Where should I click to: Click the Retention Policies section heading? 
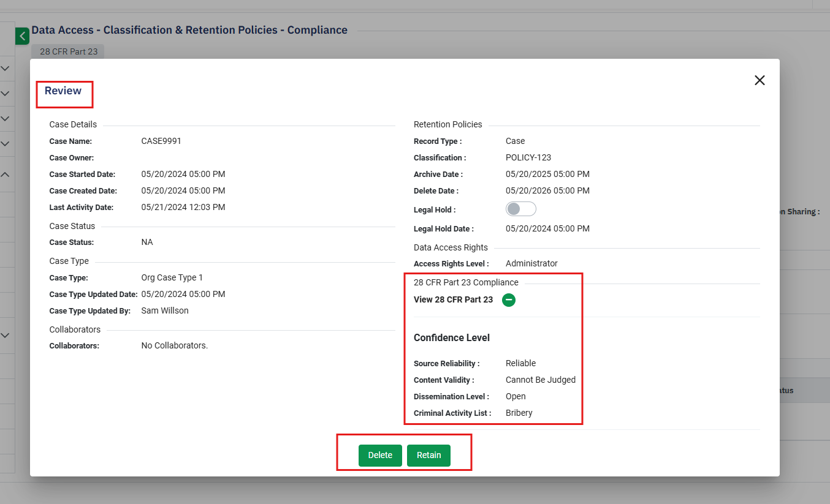(448, 124)
